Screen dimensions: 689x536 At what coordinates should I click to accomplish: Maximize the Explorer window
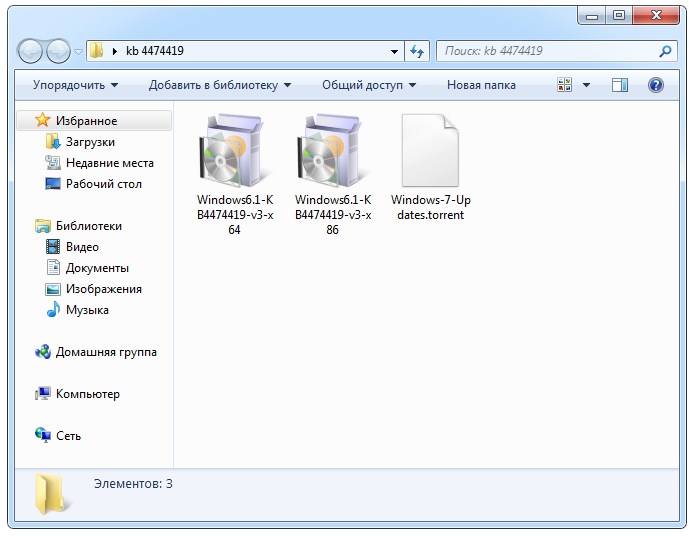click(619, 16)
